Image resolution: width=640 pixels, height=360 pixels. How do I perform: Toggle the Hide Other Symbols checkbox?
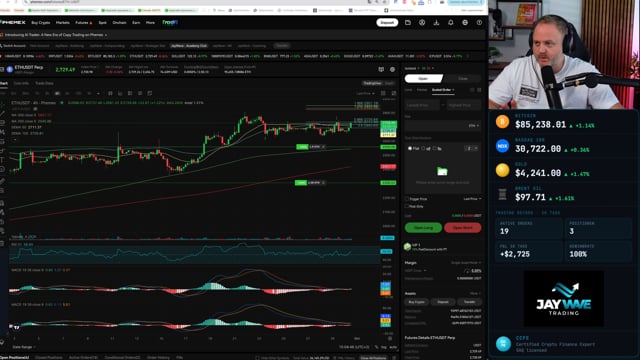(x=257, y=358)
